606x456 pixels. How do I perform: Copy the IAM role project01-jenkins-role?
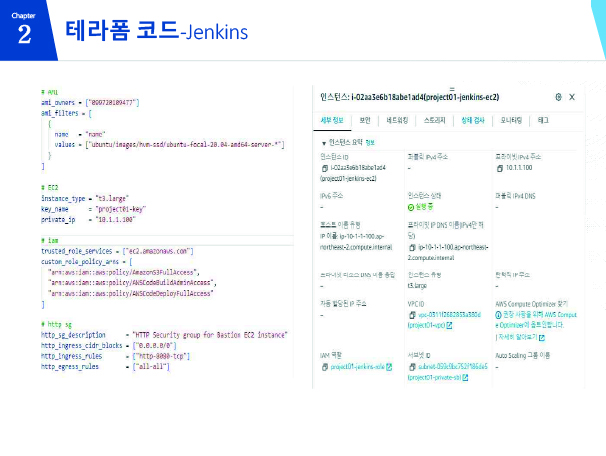pos(325,367)
